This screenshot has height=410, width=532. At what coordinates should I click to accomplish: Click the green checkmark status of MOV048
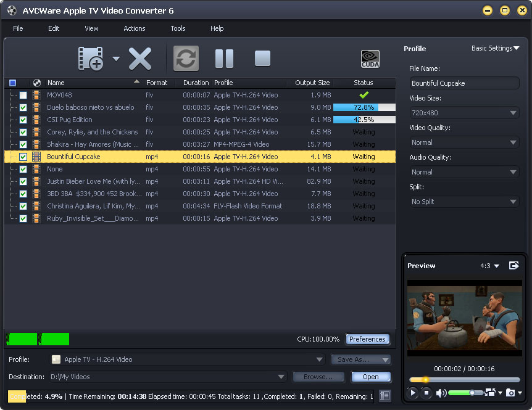[x=364, y=95]
